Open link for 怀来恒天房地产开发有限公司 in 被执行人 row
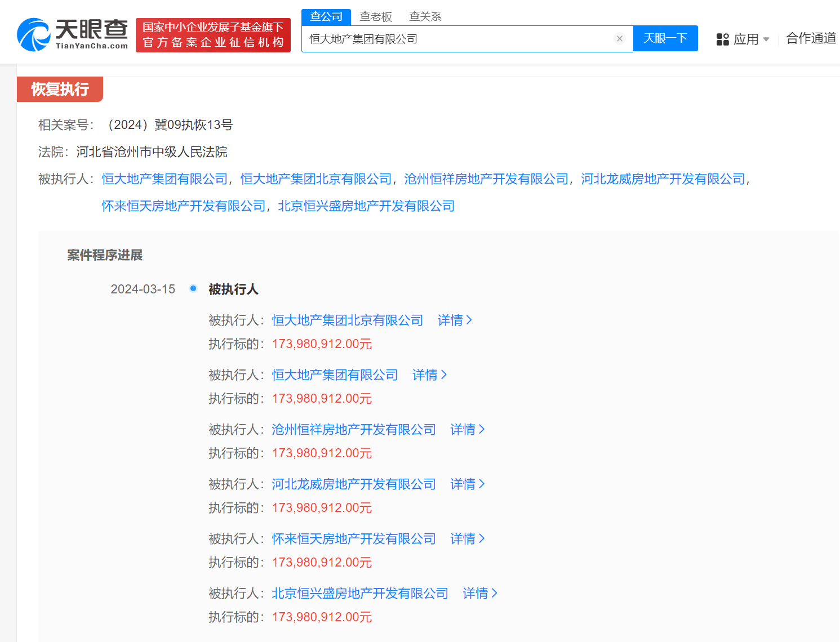 point(183,206)
